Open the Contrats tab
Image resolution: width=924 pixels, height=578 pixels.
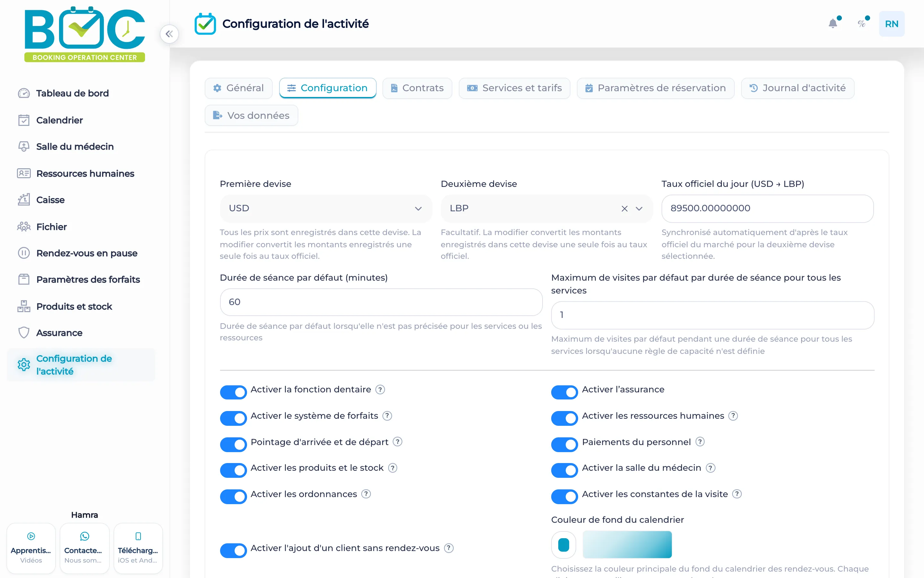pos(417,88)
